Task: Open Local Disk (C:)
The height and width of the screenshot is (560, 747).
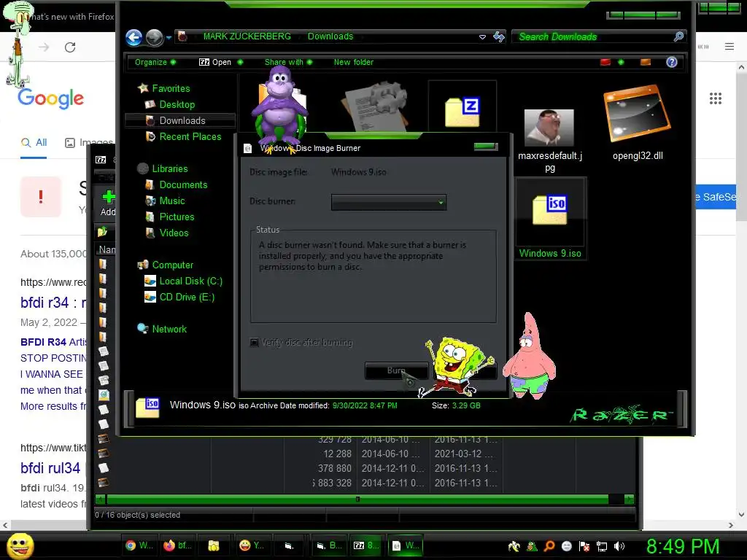Action: (190, 281)
